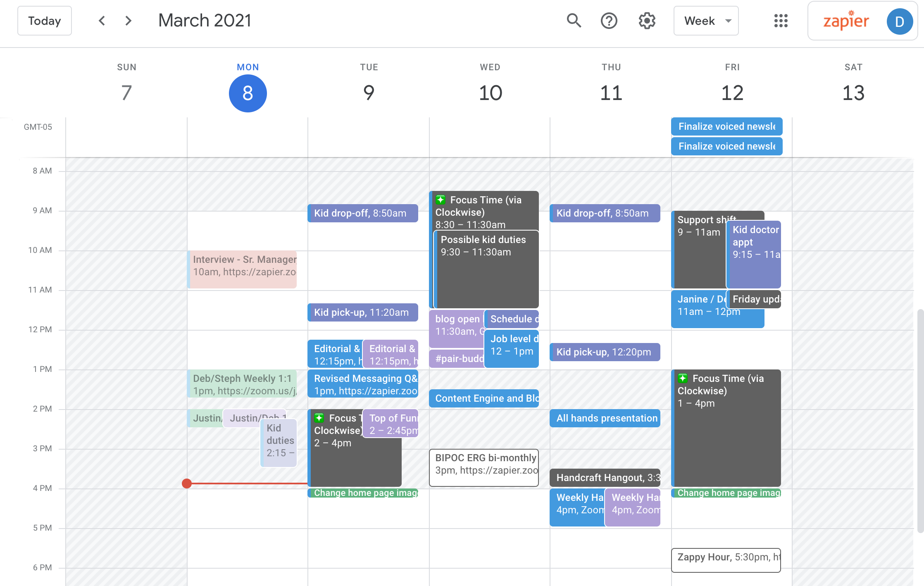This screenshot has height=586, width=924.
Task: Expand the Week view dropdown
Action: click(706, 21)
